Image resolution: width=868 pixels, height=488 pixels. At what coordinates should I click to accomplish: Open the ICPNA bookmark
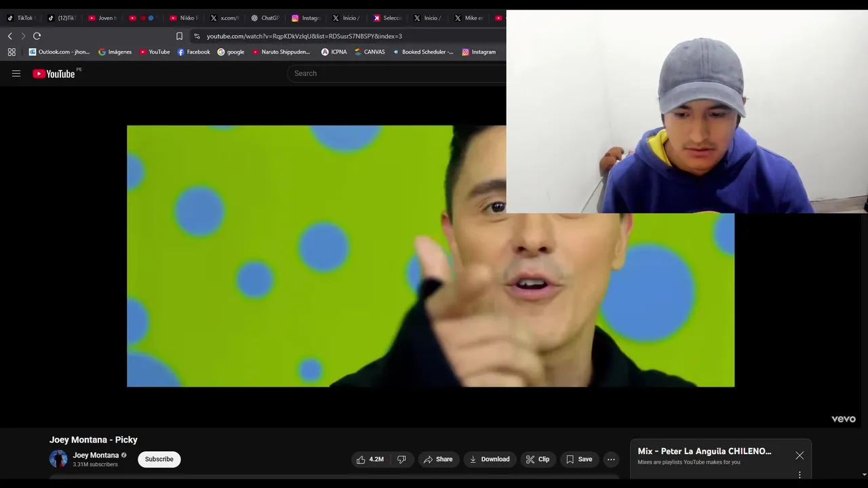coord(334,52)
